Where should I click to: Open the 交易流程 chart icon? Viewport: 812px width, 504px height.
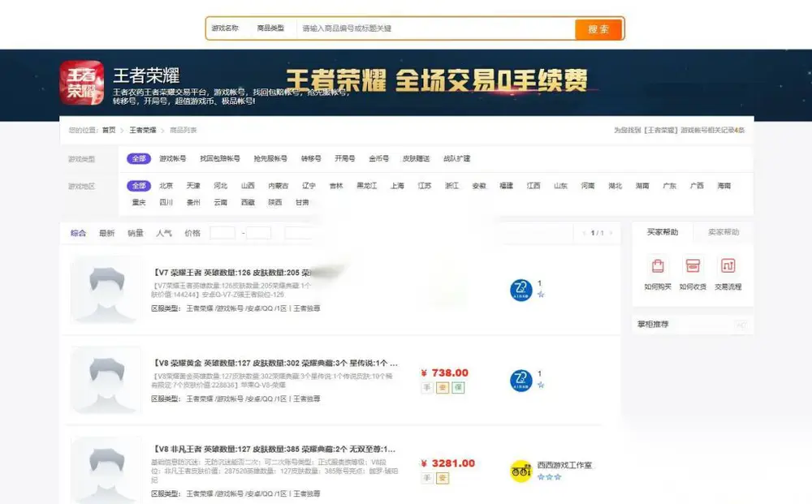[x=728, y=265]
